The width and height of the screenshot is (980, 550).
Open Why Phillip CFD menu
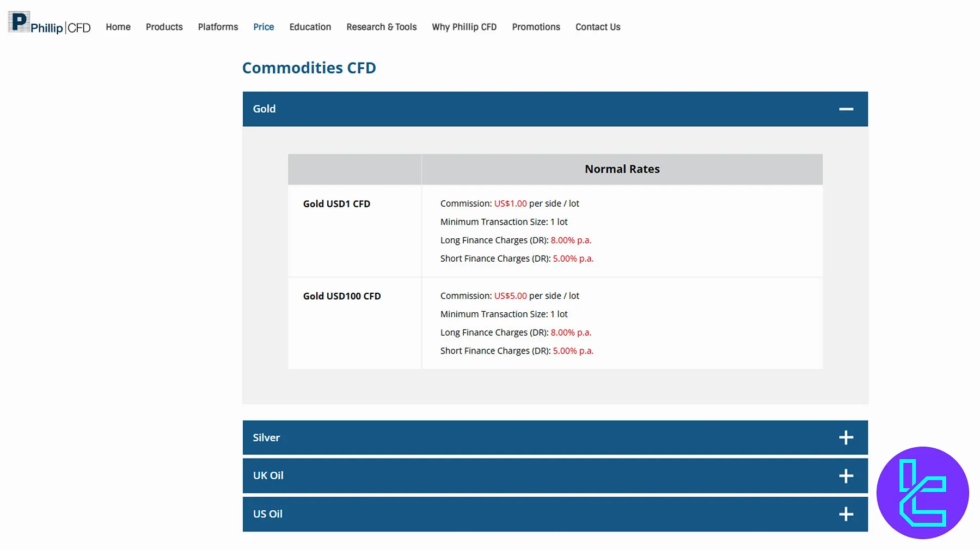point(464,27)
